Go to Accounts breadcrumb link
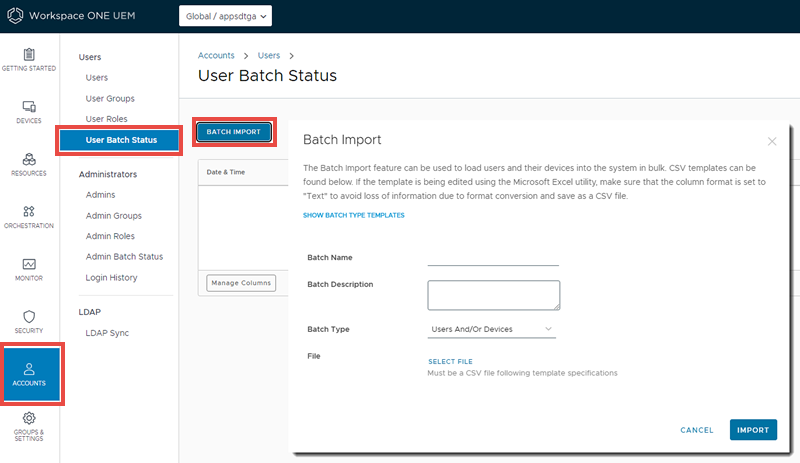The image size is (800, 463). 216,55
